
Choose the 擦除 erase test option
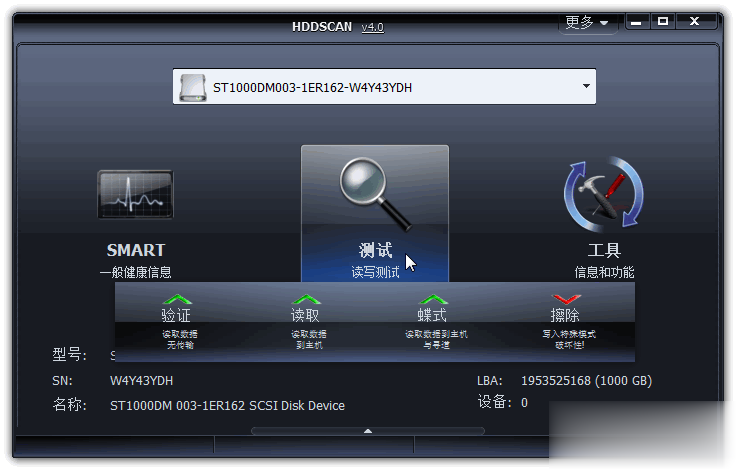pos(567,322)
